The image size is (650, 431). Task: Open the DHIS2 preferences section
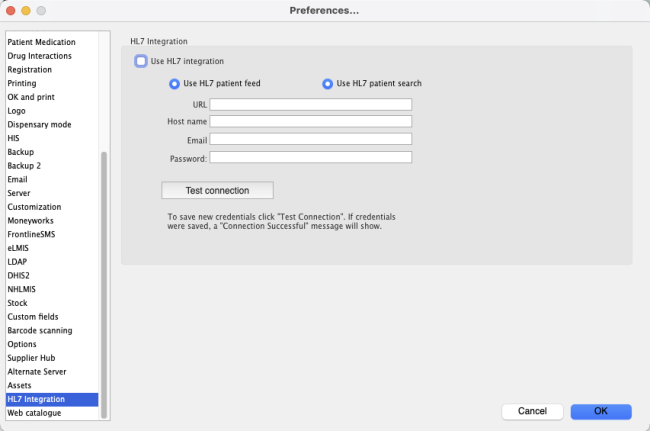coord(20,275)
